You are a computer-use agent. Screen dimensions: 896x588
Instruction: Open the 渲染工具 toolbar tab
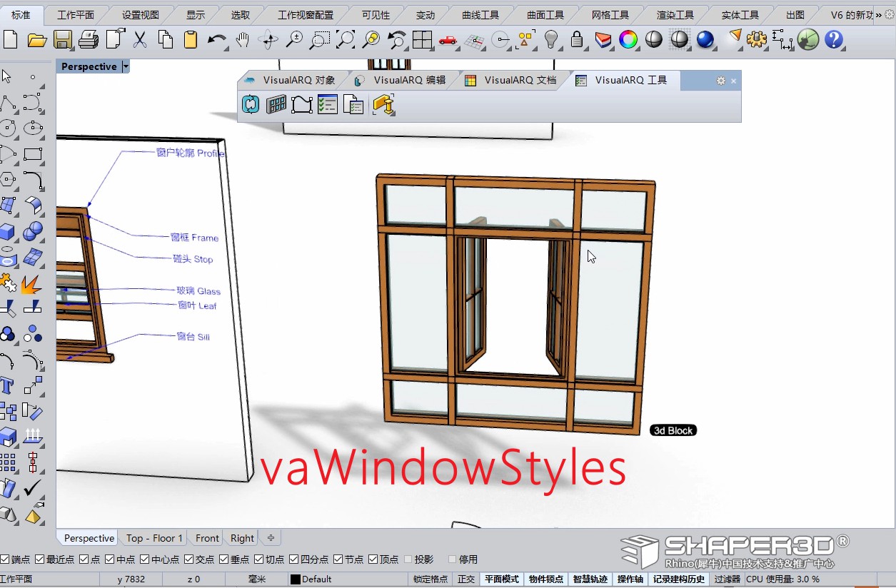click(x=675, y=15)
